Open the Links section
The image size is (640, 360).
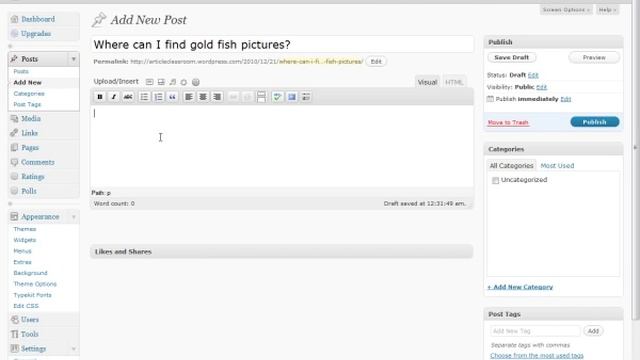(x=29, y=133)
